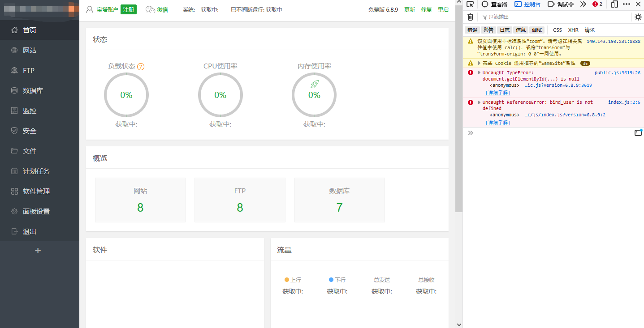Click the shield icon beside 安全
The image size is (644, 328).
(x=14, y=131)
